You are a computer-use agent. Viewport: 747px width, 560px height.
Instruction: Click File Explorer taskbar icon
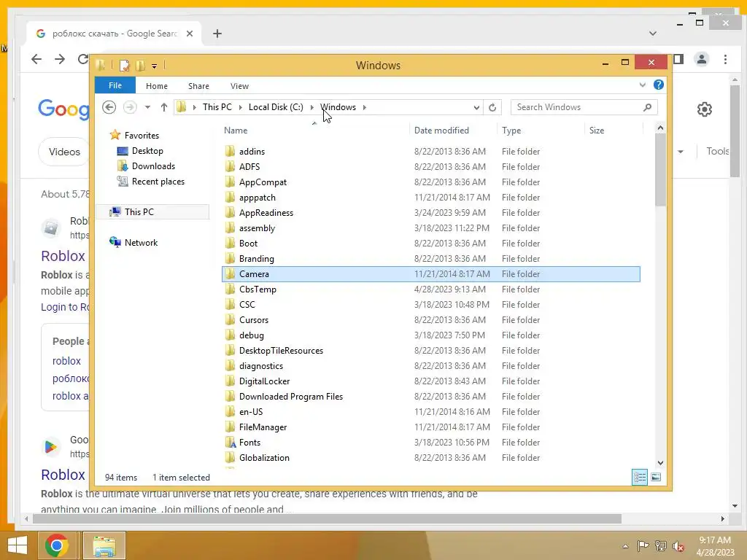pyautogui.click(x=104, y=545)
